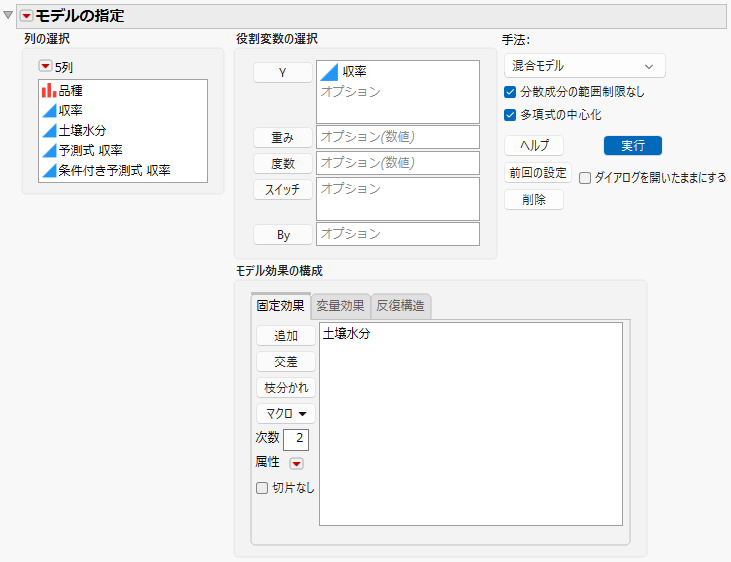Open the red triangle menu beside 5列
Screen dimensions: 731x562
click(x=45, y=66)
